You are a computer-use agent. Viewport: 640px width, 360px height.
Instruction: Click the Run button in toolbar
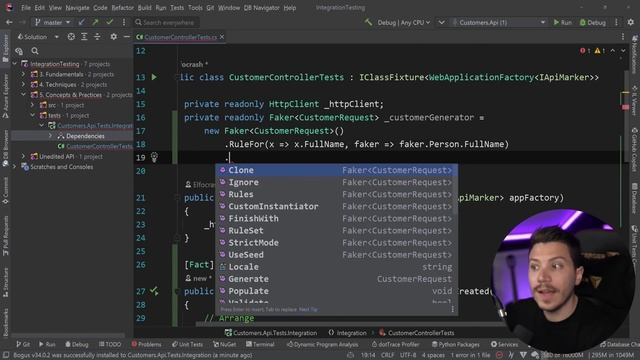(x=562, y=22)
